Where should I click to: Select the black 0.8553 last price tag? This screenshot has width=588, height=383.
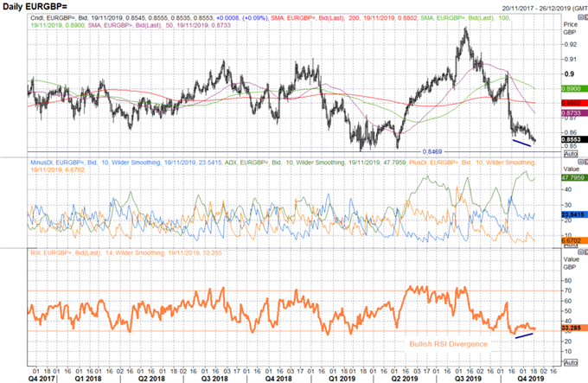(574, 139)
